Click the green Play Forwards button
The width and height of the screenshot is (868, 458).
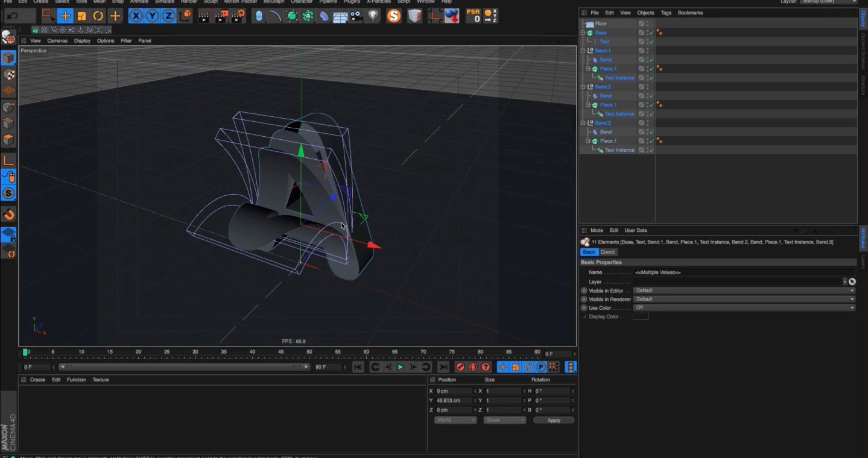tap(401, 367)
